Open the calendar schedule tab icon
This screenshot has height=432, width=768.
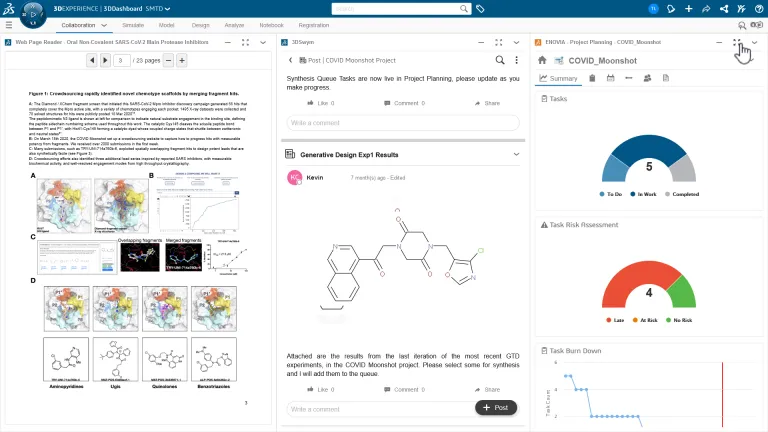coord(610,78)
